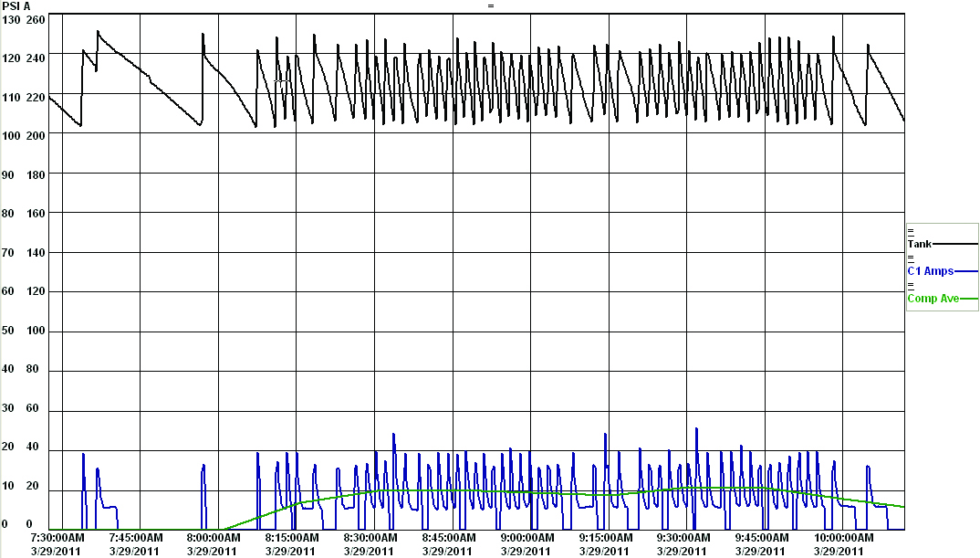
Task: Click the 10:00:00AM time axis label
Action: pyautogui.click(x=843, y=537)
